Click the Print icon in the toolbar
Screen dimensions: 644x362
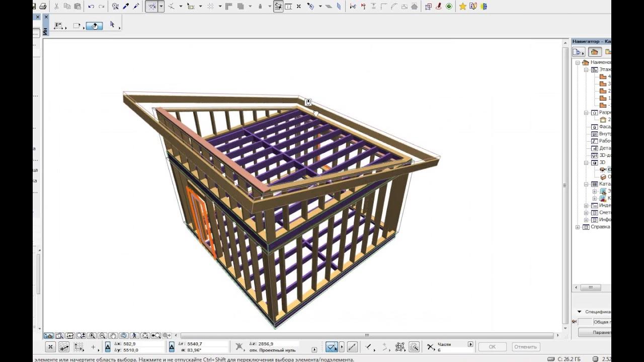pyautogui.click(x=43, y=7)
